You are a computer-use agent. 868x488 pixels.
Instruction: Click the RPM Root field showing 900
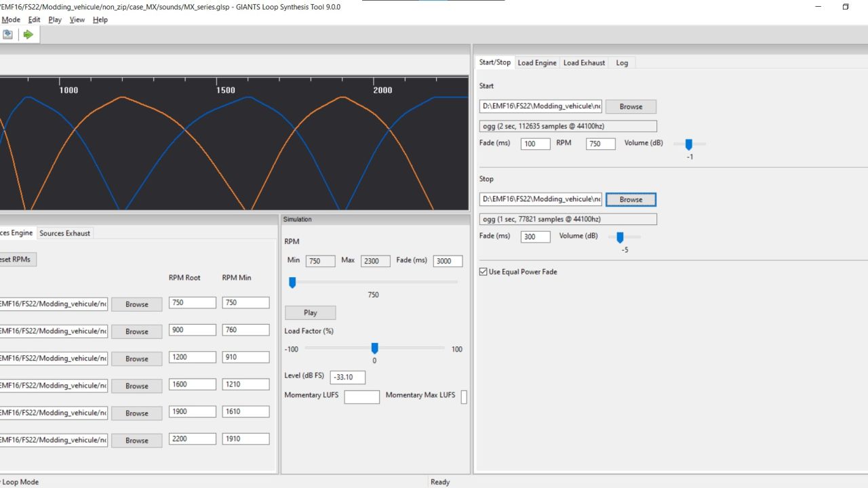click(x=193, y=329)
